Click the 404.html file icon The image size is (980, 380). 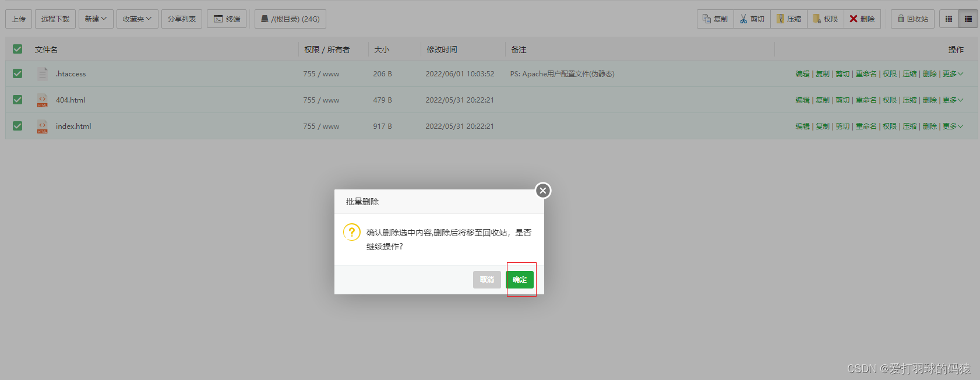pyautogui.click(x=43, y=100)
